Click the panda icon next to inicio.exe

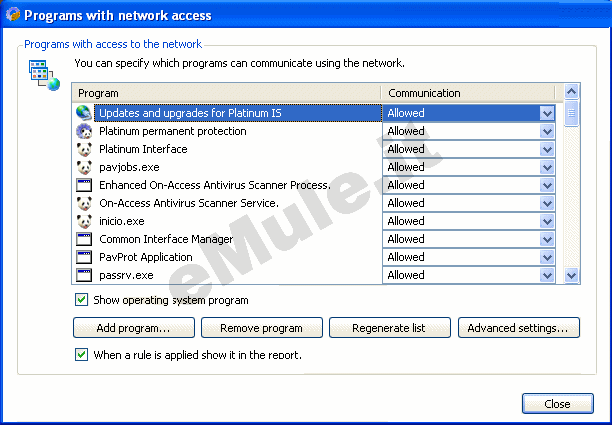(84, 221)
